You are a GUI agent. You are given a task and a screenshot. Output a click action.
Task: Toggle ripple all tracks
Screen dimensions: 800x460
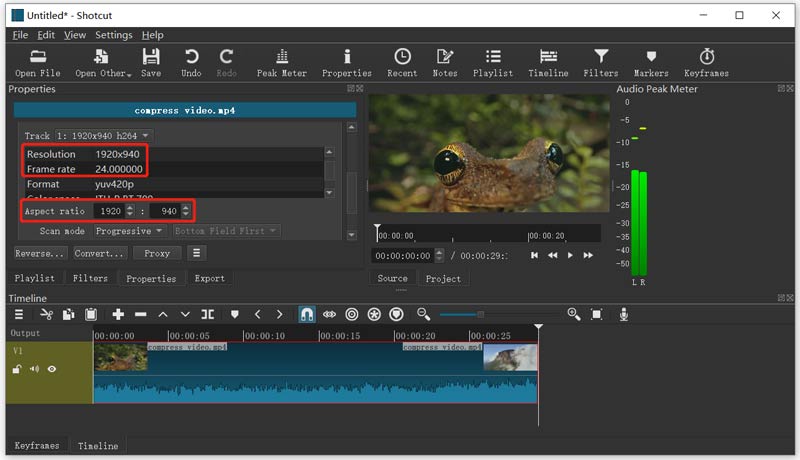pyautogui.click(x=374, y=314)
